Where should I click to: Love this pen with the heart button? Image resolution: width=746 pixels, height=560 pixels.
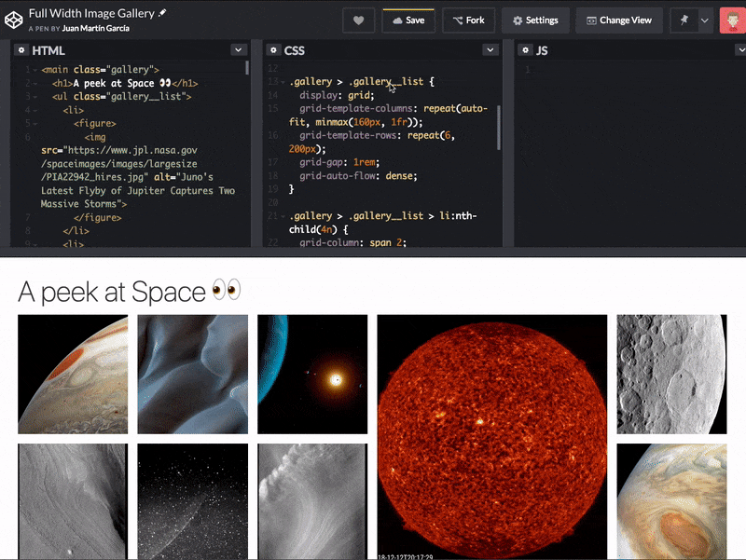pos(358,20)
